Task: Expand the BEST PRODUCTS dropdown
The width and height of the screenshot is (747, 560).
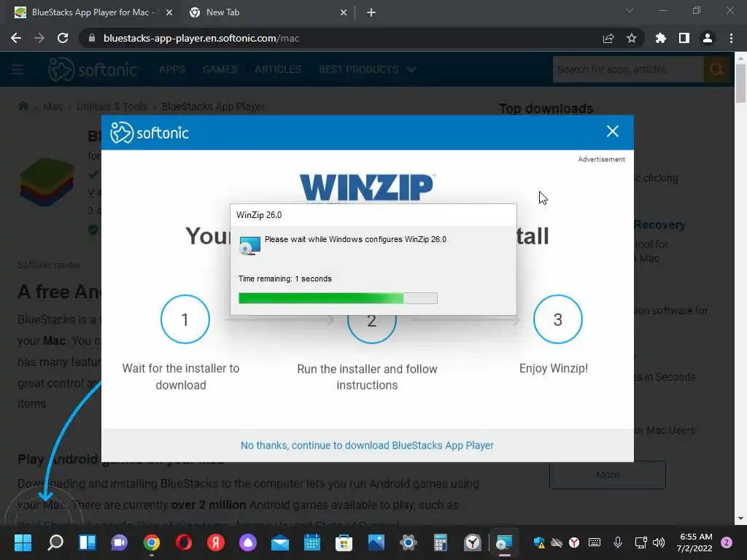Action: pos(368,69)
